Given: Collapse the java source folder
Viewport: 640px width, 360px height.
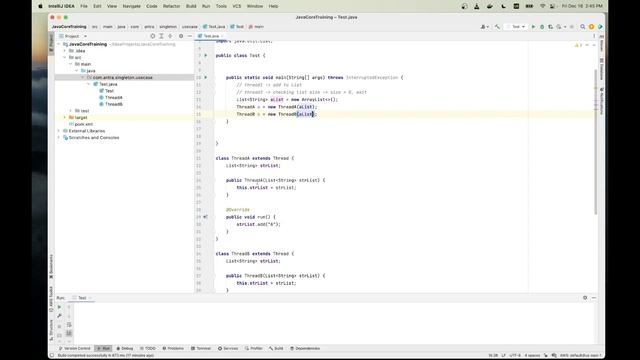Looking at the screenshot, I should tap(76, 71).
